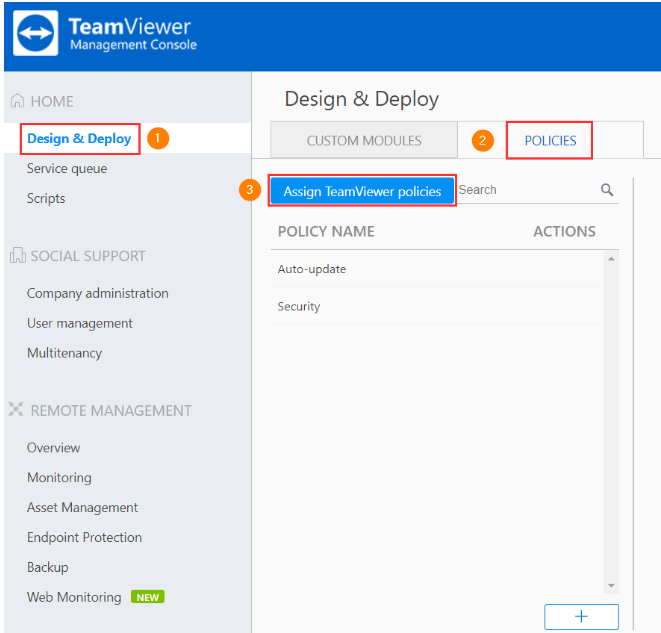Screen dimensions: 661x633
Task: Click the Remote Management section icon
Action: pyautogui.click(x=17, y=410)
